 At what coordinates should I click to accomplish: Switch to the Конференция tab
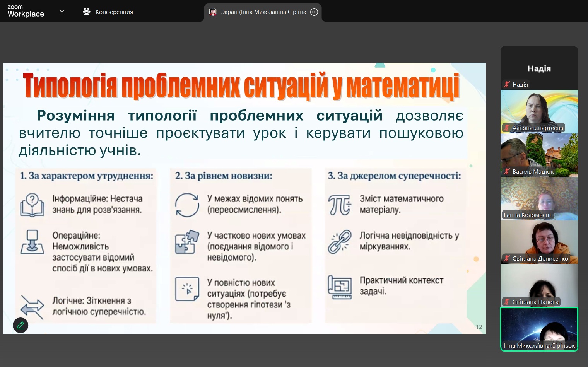108,12
